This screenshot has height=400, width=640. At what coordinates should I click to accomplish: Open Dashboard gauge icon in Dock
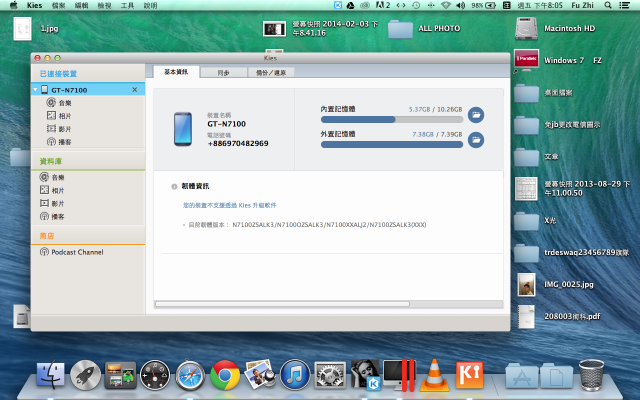pos(155,375)
